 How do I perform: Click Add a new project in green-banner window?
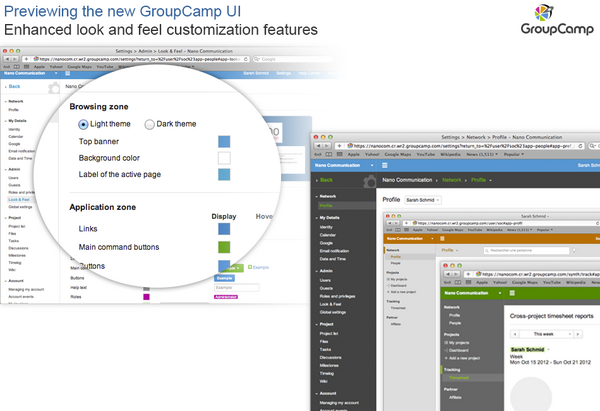click(464, 358)
